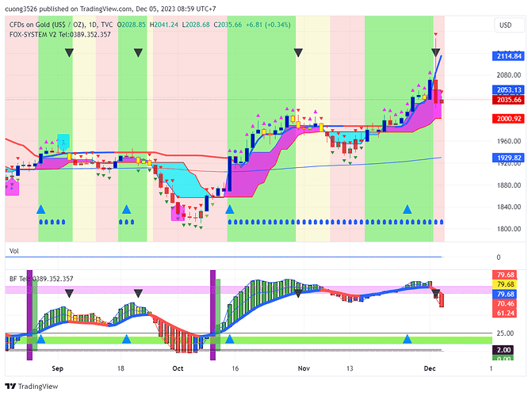Click the 1800.00 price axis value
The height and width of the screenshot is (396, 532).
pos(508,229)
